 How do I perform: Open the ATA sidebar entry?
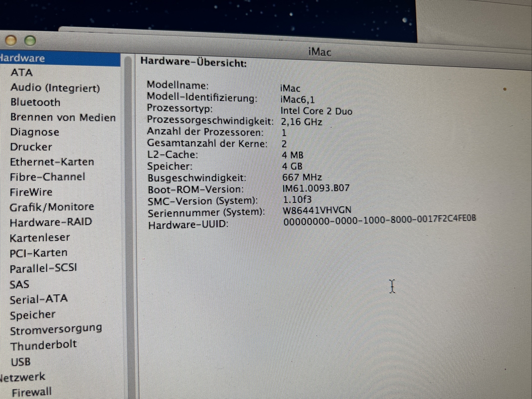tap(22, 73)
